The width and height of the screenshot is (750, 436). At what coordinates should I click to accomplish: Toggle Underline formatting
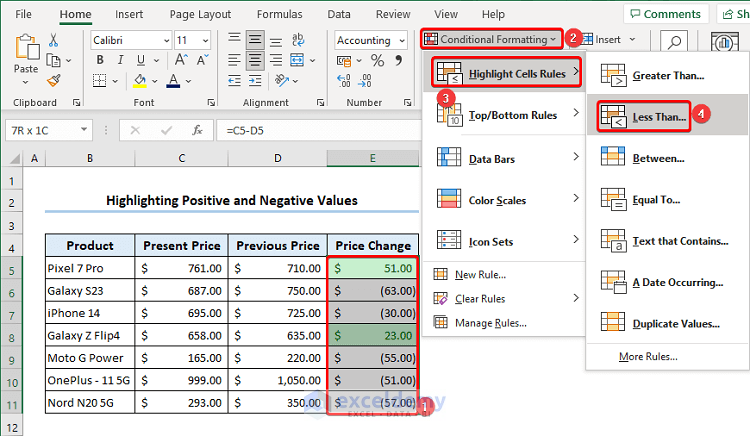[x=141, y=60]
